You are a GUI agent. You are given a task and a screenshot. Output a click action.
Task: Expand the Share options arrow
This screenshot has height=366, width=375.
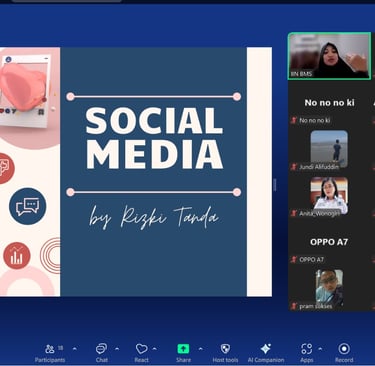point(201,349)
